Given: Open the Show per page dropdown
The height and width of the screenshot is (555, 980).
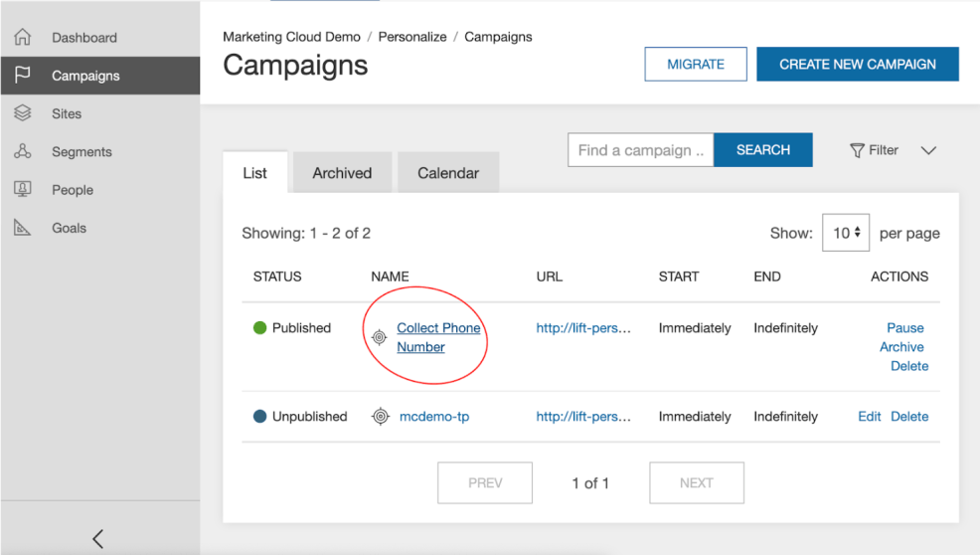Looking at the screenshot, I should 846,233.
